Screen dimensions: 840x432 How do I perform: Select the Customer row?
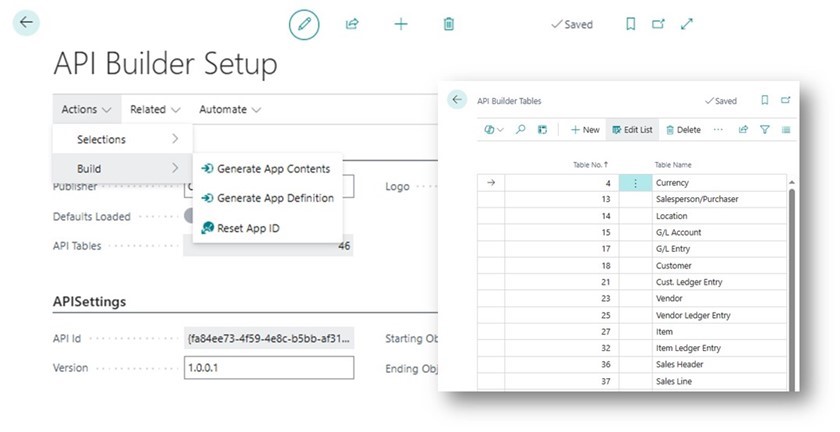pyautogui.click(x=632, y=266)
